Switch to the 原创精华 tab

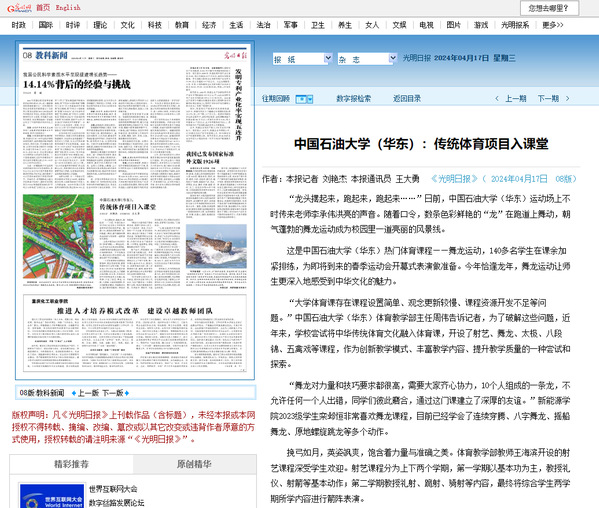point(194,464)
